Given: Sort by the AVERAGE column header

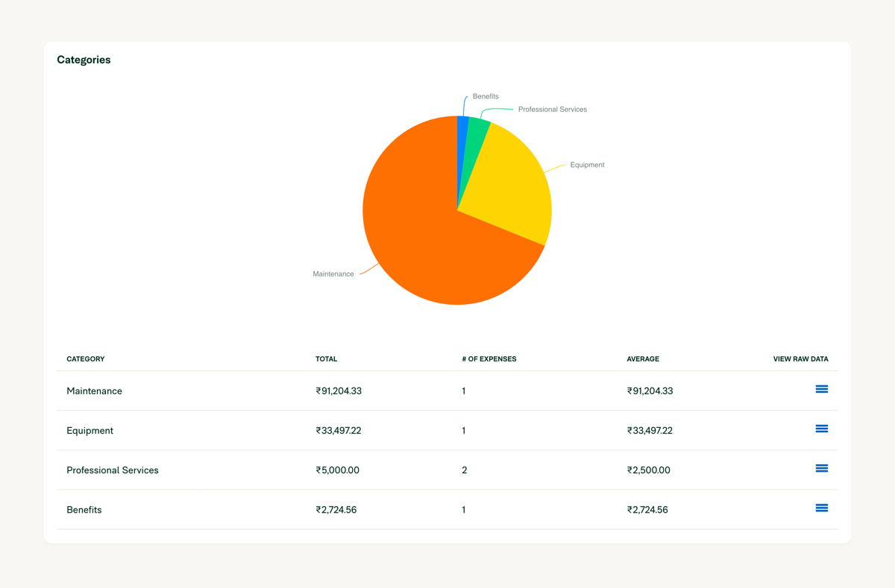Looking at the screenshot, I should point(643,358).
